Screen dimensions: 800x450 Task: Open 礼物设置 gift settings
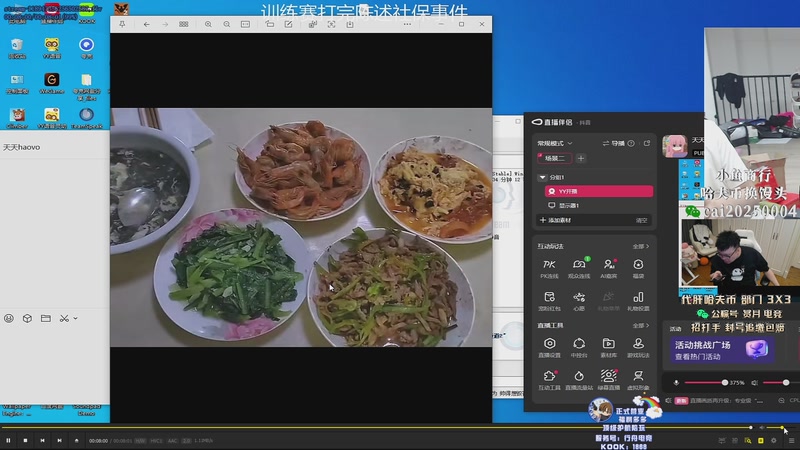[638, 301]
